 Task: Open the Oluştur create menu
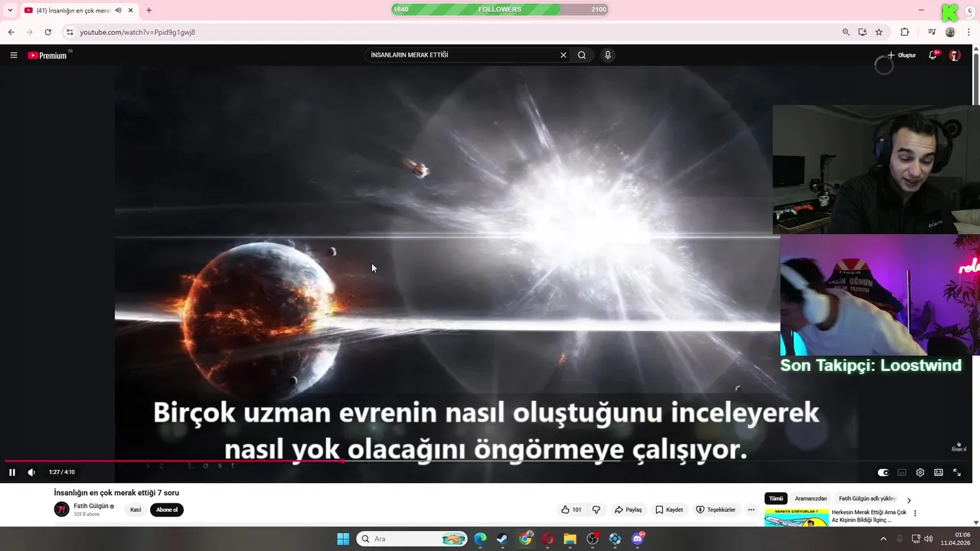[901, 55]
